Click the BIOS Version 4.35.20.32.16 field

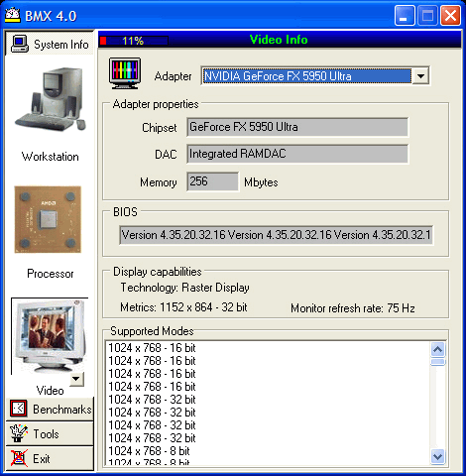coord(277,235)
